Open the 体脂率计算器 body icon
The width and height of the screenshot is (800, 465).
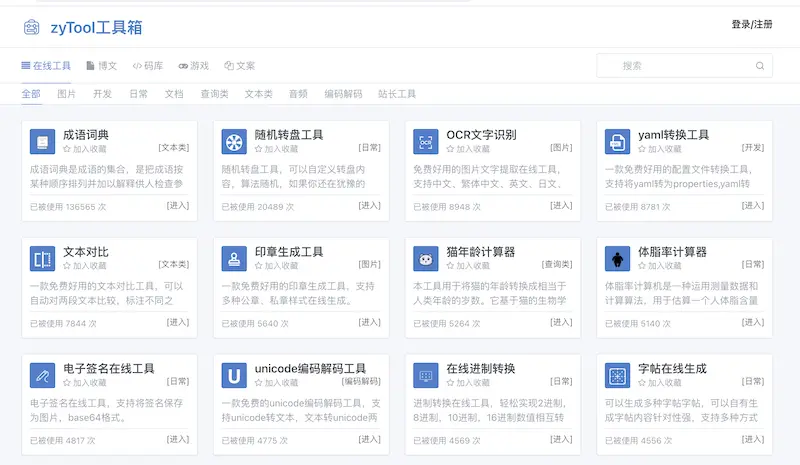point(617,259)
